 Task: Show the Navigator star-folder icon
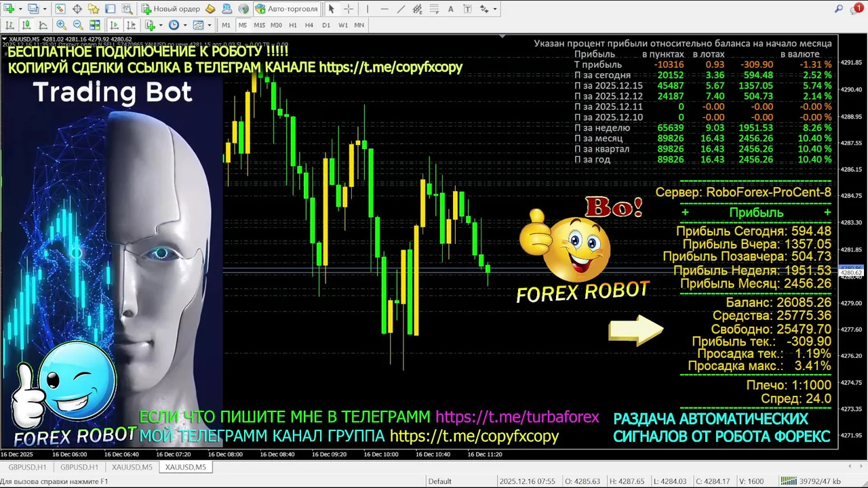94,9
